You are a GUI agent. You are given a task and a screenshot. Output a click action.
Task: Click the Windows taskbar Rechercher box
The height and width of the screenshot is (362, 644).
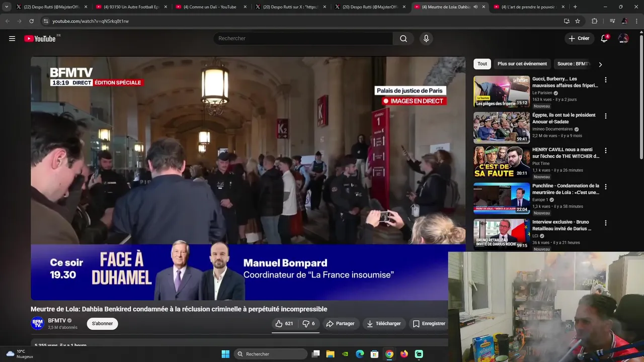271,354
